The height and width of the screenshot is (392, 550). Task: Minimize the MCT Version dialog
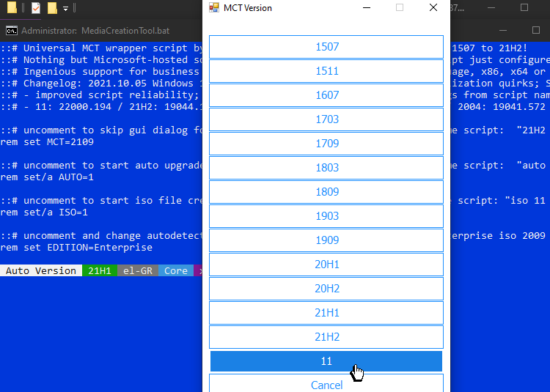pyautogui.click(x=367, y=8)
